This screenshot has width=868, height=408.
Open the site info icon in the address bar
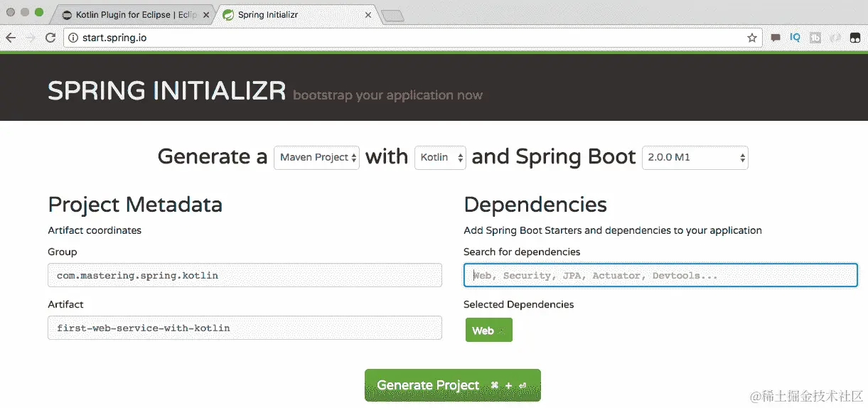pos(73,38)
